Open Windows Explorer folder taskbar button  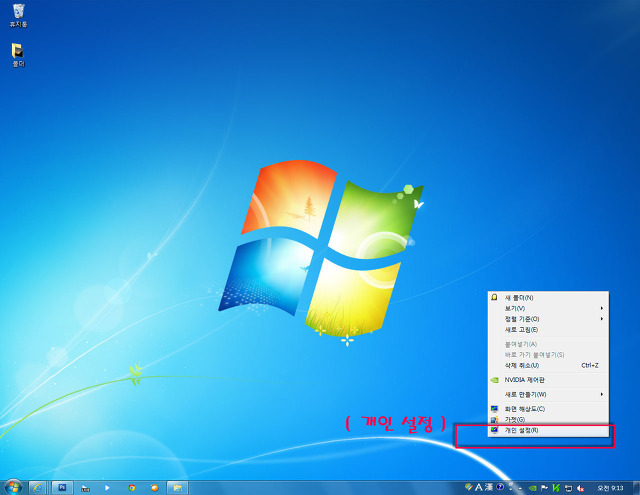178,488
